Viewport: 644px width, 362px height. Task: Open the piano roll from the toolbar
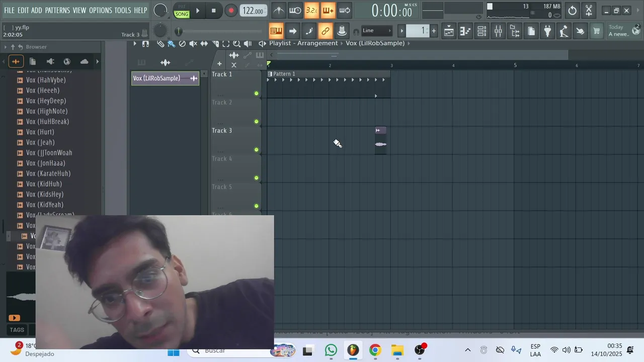[465, 31]
